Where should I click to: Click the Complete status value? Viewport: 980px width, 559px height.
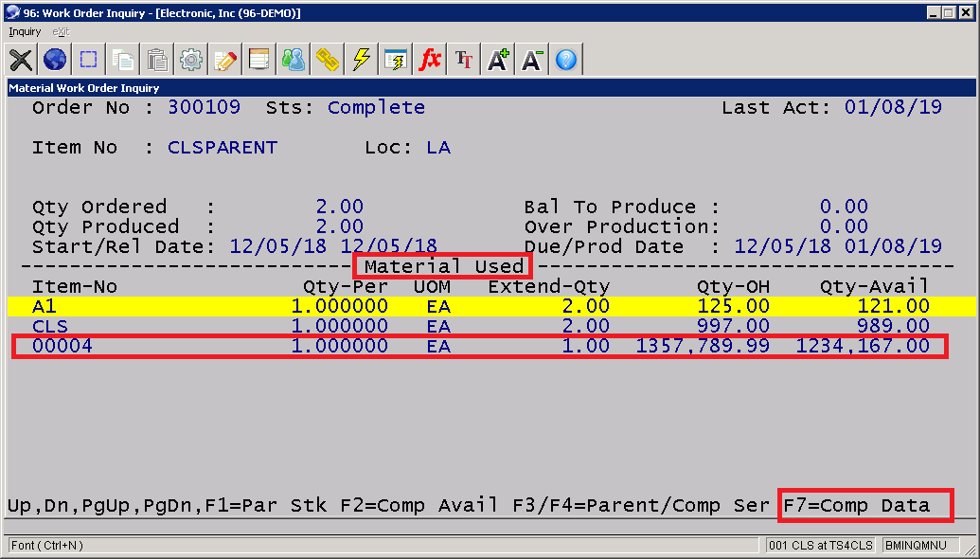click(x=376, y=108)
